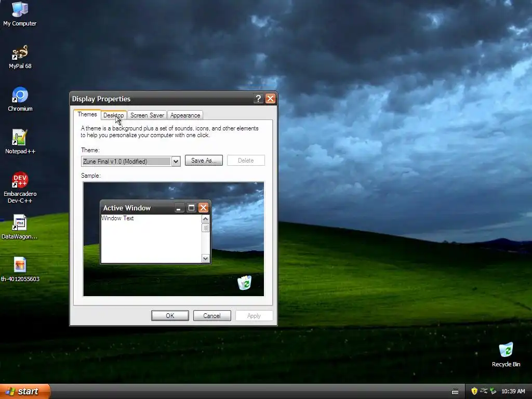Click the sample window scrollbar thumb
The height and width of the screenshot is (399, 532).
[x=205, y=228]
